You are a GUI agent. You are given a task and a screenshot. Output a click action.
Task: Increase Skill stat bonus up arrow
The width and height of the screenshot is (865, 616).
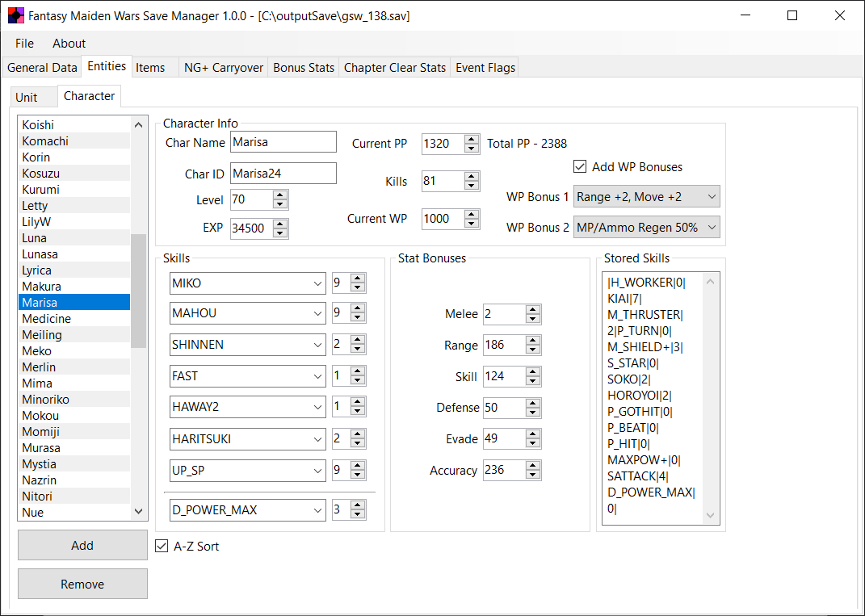pos(533,372)
